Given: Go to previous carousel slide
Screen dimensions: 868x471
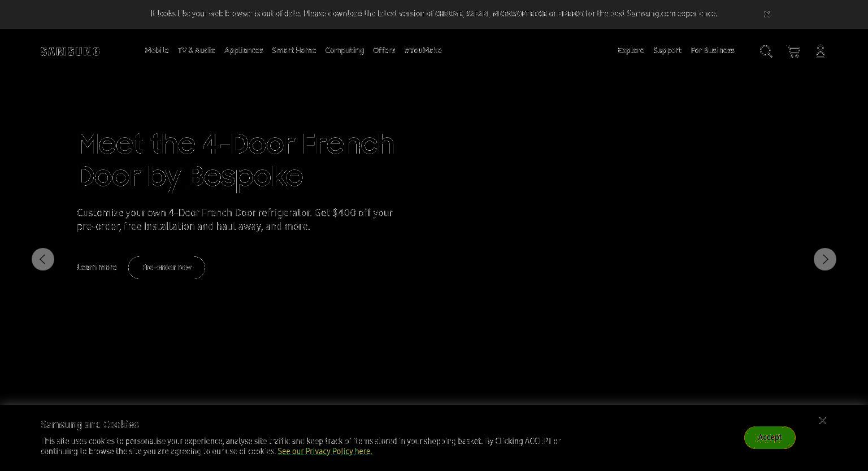Looking at the screenshot, I should pos(43,259).
